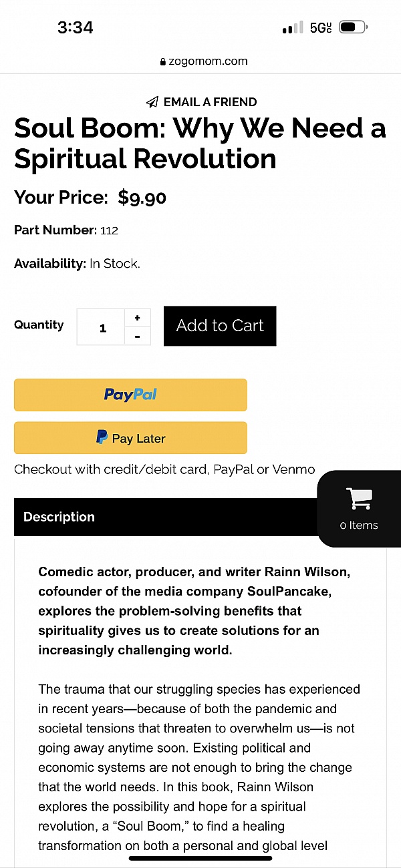Viewport: 401px width, 868px height.
Task: Tap the Soul Boom product title
Action: pyautogui.click(x=200, y=143)
